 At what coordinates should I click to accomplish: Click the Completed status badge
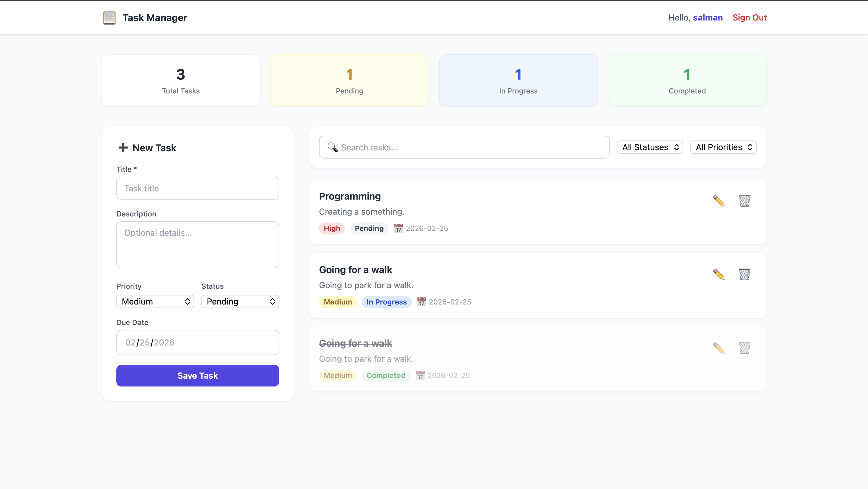tap(386, 375)
